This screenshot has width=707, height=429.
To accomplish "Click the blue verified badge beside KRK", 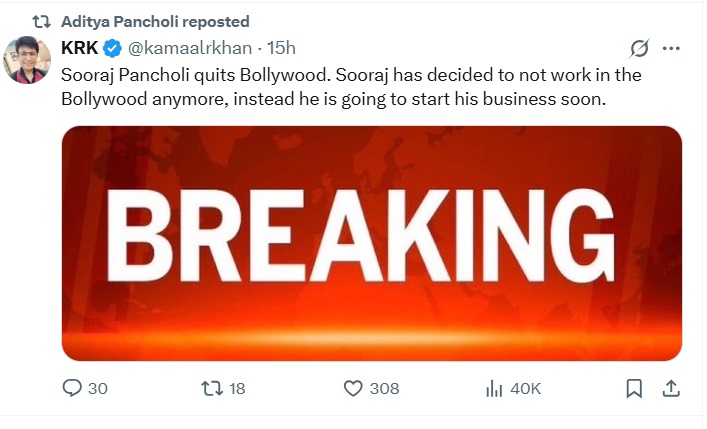I will (x=113, y=48).
